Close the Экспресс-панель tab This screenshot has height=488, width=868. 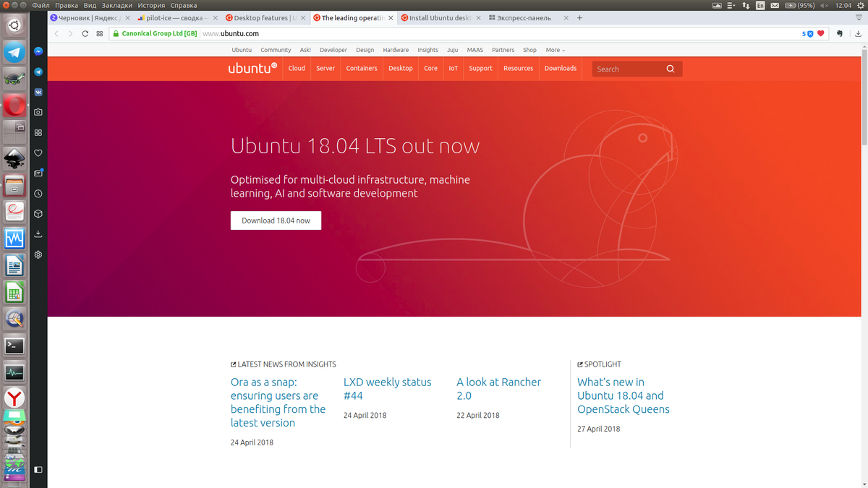(565, 18)
